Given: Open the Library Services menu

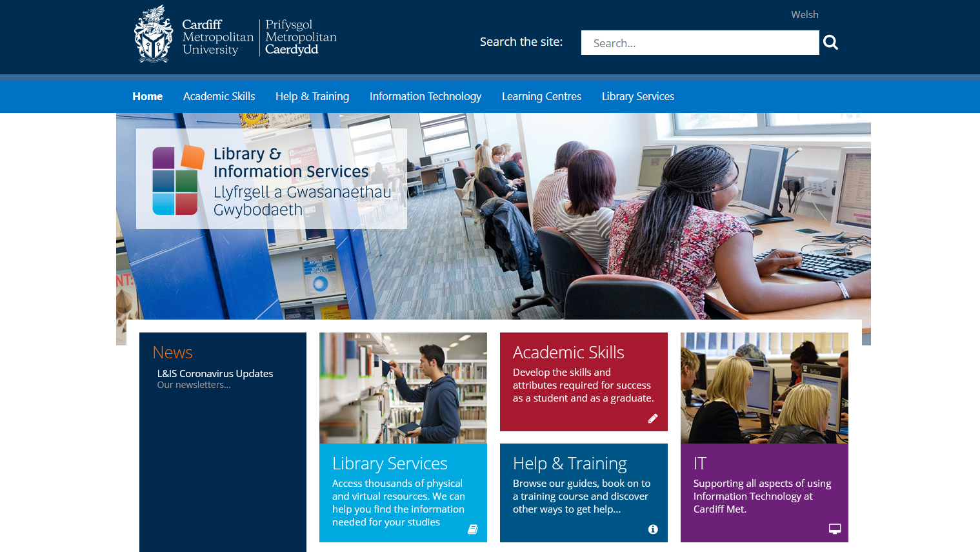Looking at the screenshot, I should (638, 96).
